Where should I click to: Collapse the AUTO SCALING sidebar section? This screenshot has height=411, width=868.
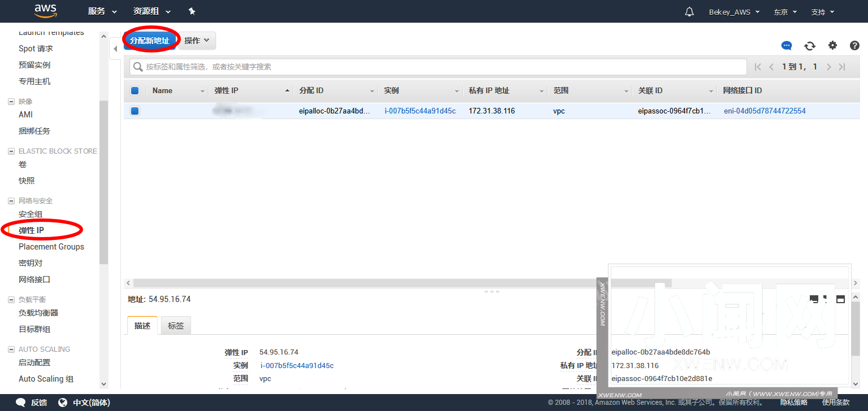11,349
